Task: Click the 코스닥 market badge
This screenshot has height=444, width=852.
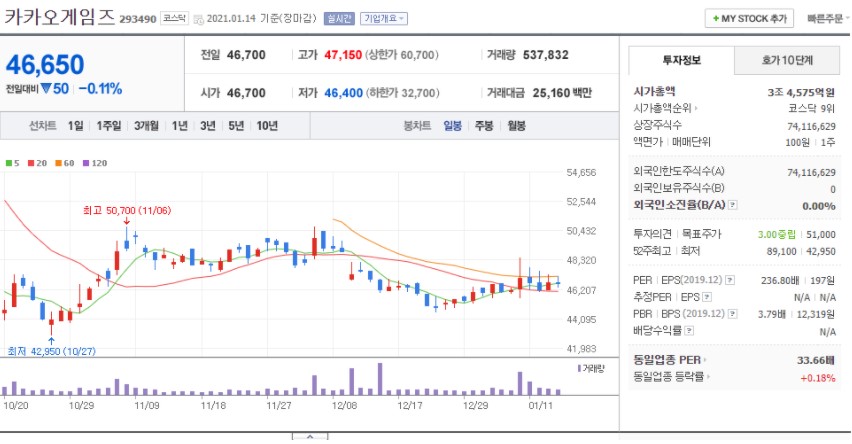Action: coord(174,18)
